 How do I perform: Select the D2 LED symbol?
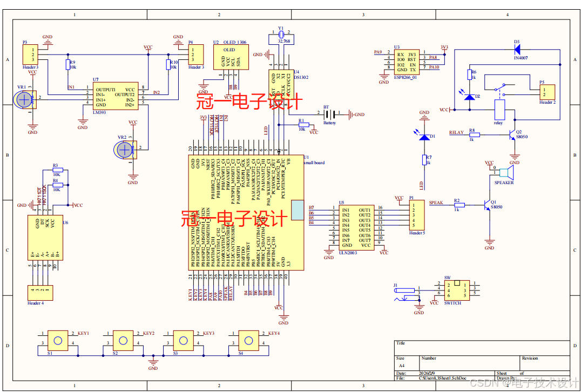click(x=469, y=97)
